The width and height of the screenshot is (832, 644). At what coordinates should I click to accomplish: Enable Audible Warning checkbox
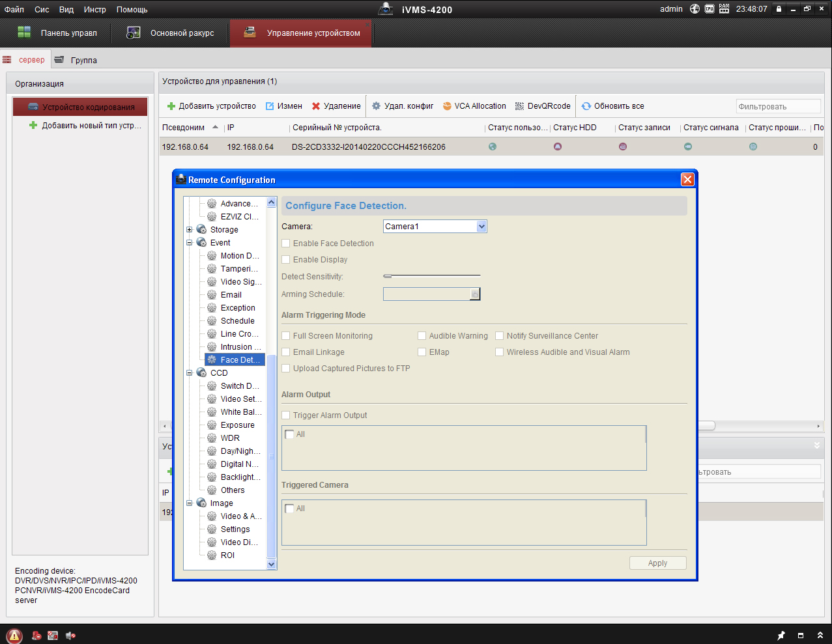422,336
